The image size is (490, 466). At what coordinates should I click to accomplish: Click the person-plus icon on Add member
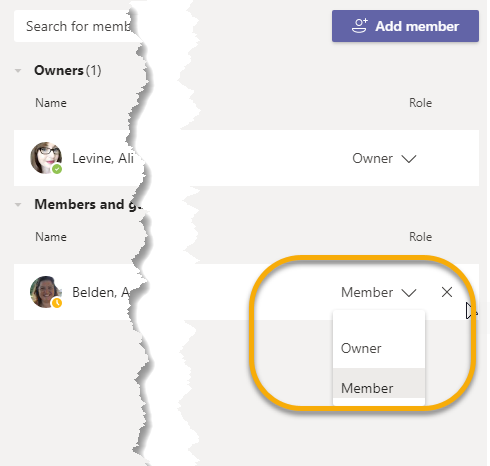(359, 26)
